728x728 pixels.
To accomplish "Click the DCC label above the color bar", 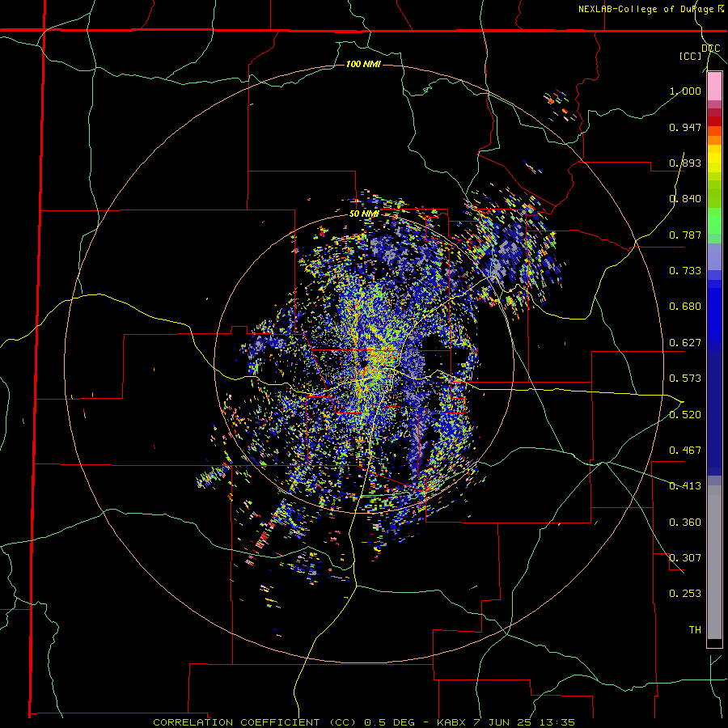I will coord(711,48).
